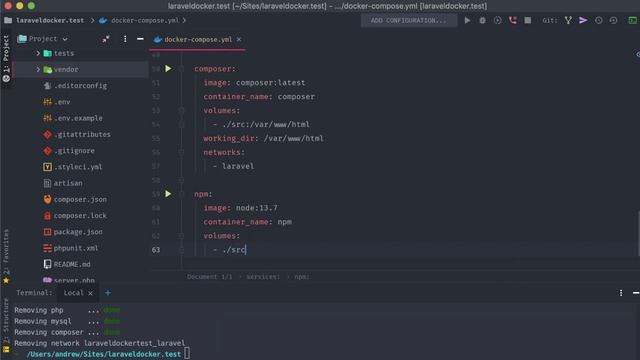Expand the tests folder
The image size is (640, 360).
38,53
